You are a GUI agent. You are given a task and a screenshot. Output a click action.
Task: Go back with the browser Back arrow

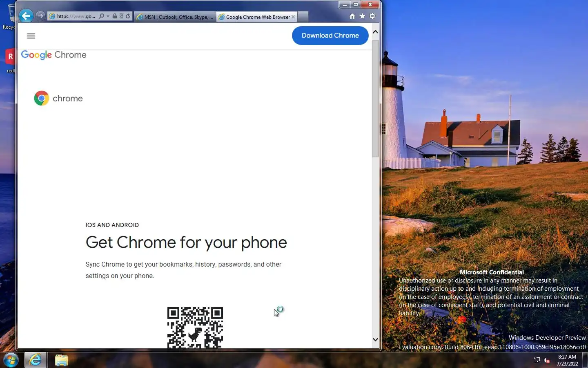(x=26, y=16)
